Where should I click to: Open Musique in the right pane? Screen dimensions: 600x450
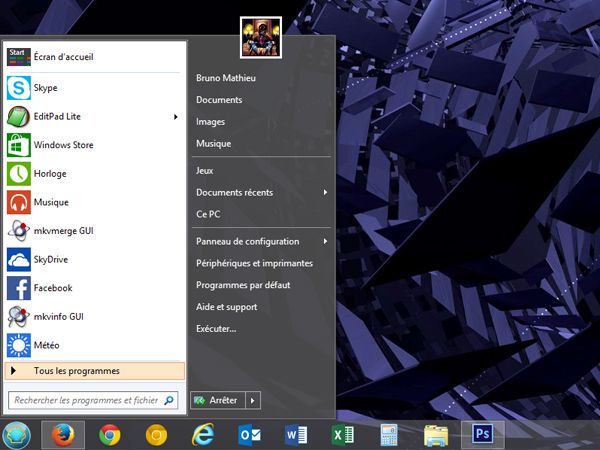tap(214, 143)
